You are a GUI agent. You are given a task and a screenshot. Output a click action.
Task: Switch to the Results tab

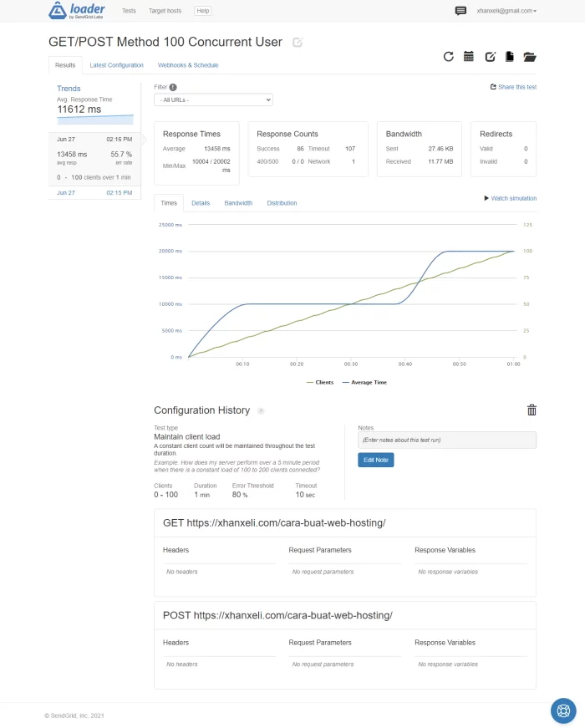coord(65,65)
